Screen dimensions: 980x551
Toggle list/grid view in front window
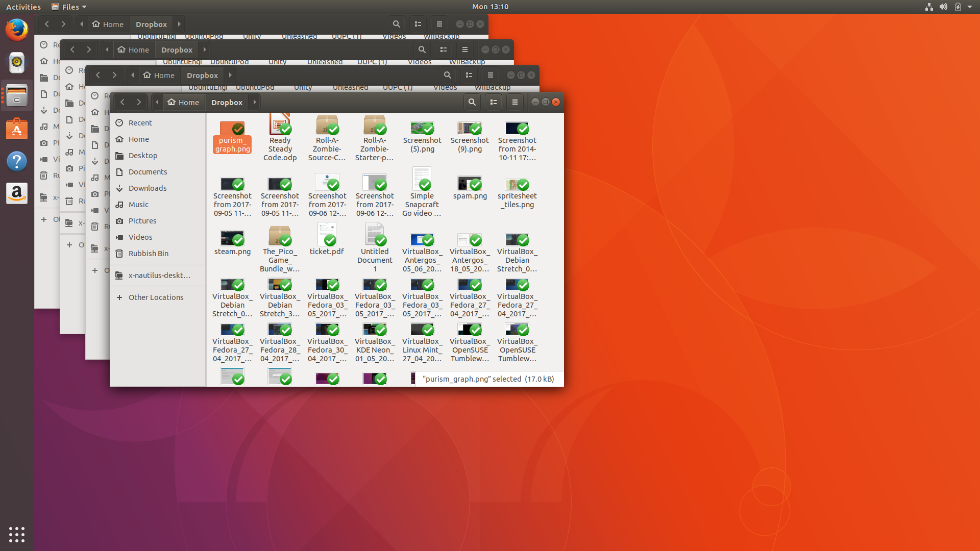(x=493, y=102)
